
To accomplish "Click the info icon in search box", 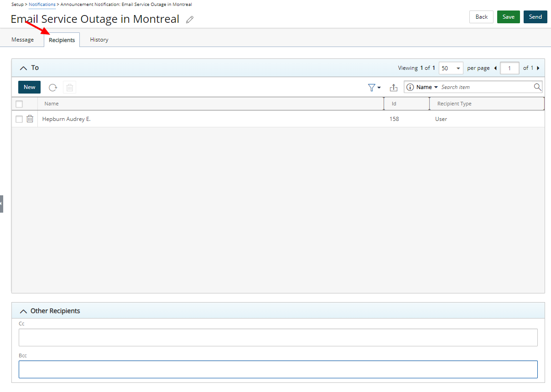I will coord(410,87).
